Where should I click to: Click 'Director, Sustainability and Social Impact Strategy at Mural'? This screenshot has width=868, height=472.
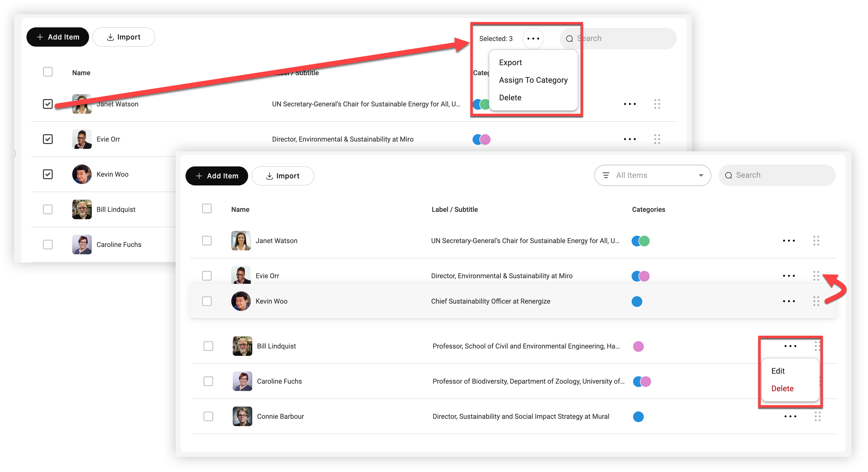(521, 416)
